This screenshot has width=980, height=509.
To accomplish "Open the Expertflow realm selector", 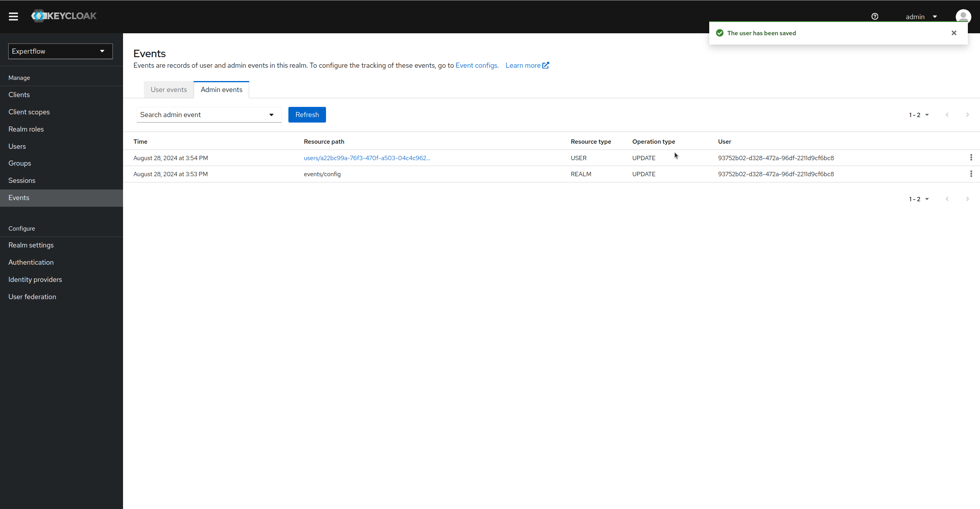I will 60,51.
